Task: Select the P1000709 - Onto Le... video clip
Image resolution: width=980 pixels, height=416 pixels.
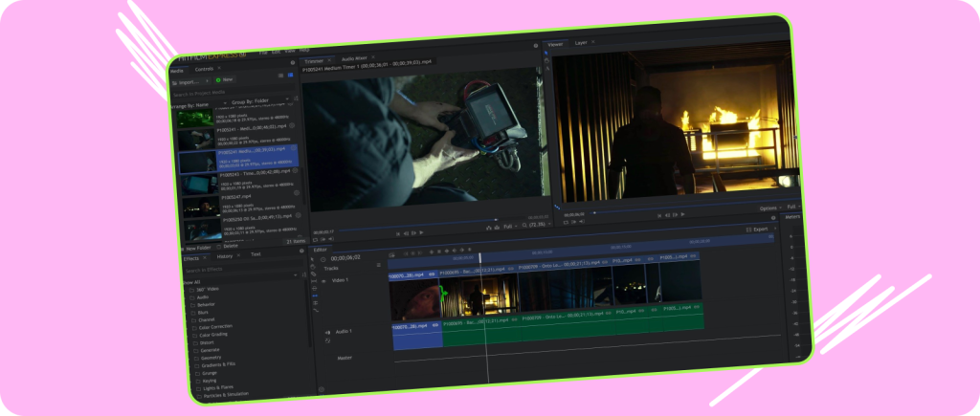Action: 565,287
